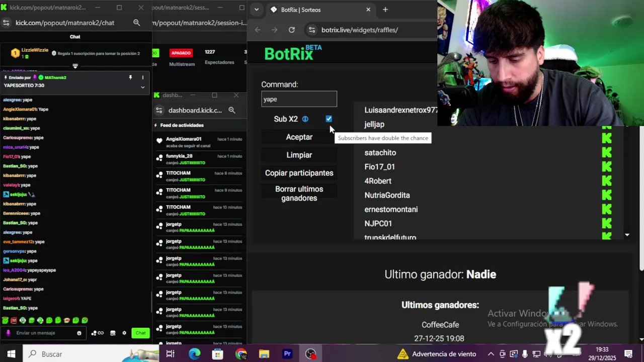Click the 1227 Espectadores counter
Viewport: 644px width, 362px height.
point(210,52)
